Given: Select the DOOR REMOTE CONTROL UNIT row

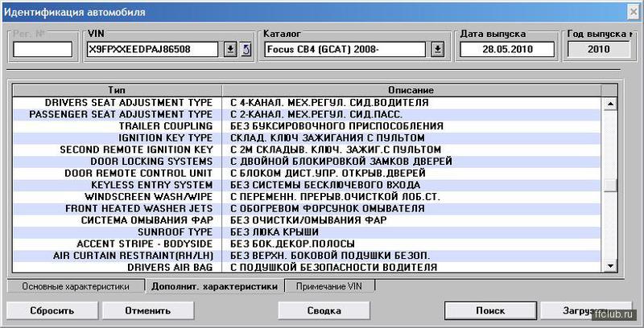Looking at the screenshot, I should 307,173.
